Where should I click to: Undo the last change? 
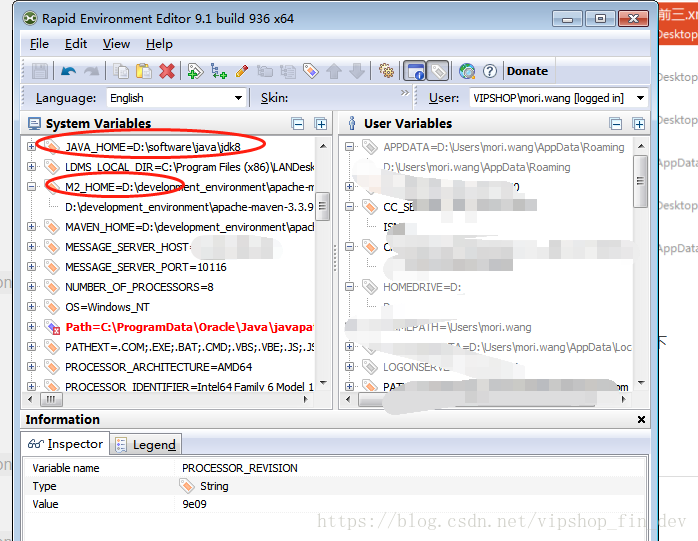click(x=68, y=71)
